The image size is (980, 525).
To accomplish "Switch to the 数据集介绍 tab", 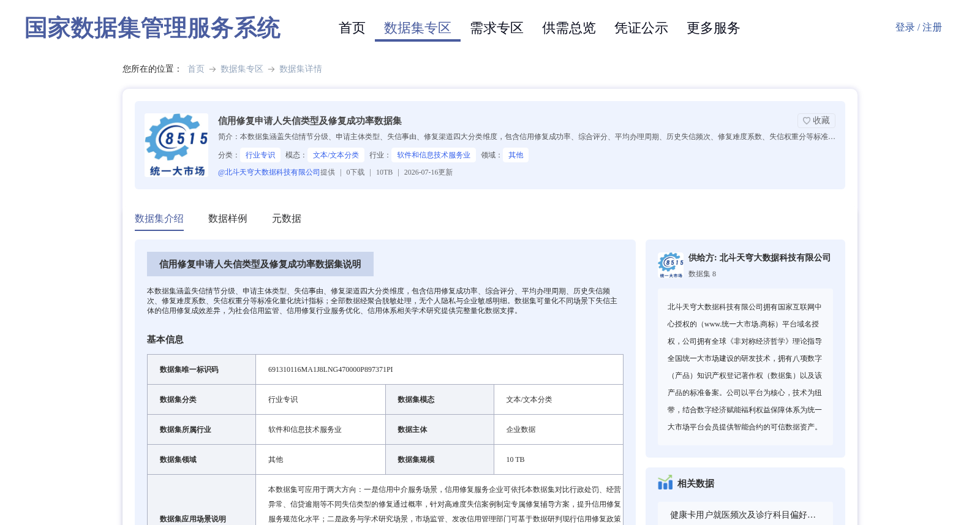I will tap(159, 219).
